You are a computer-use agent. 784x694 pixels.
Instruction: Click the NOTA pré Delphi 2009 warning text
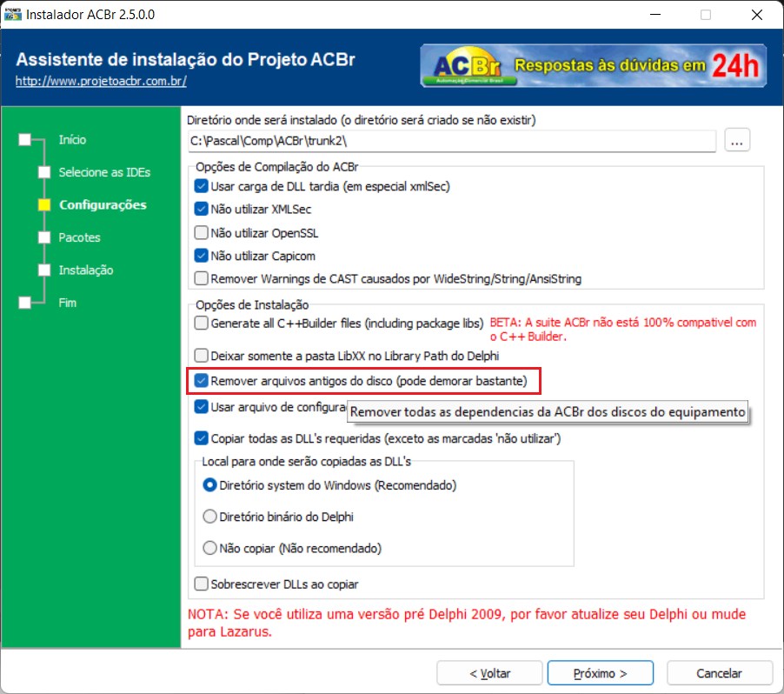click(467, 623)
